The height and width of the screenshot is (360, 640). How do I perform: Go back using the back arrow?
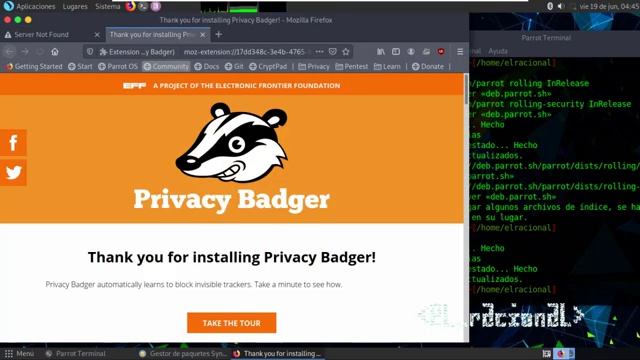point(10,52)
